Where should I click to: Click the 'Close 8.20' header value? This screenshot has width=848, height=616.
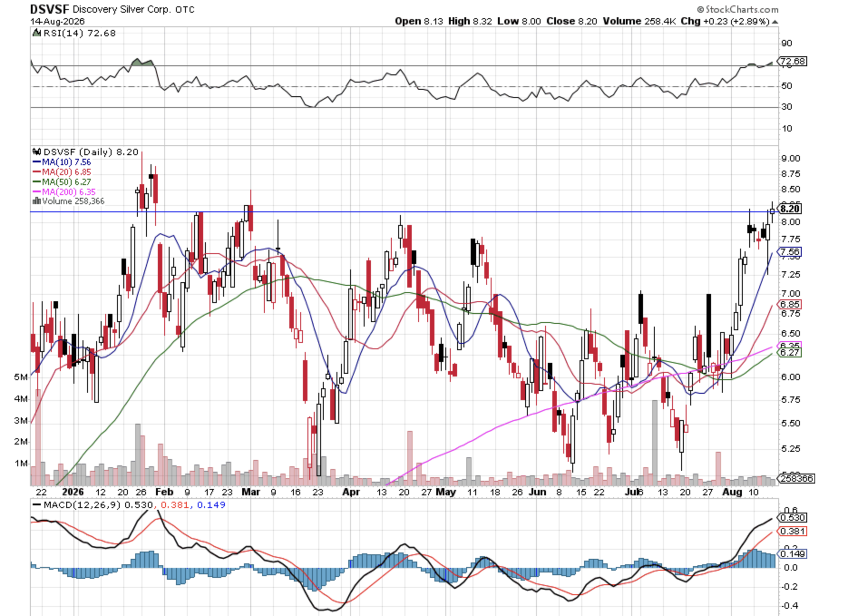point(571,21)
